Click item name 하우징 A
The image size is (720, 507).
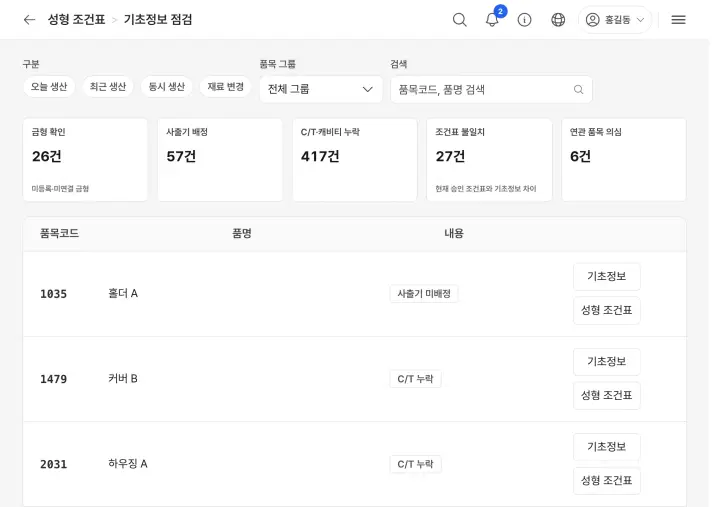[128, 464]
